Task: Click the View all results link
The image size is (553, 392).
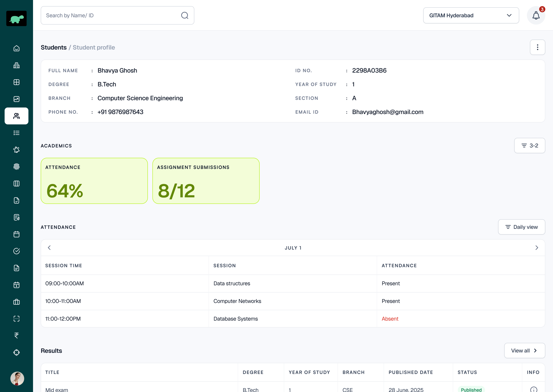Action: click(x=524, y=351)
